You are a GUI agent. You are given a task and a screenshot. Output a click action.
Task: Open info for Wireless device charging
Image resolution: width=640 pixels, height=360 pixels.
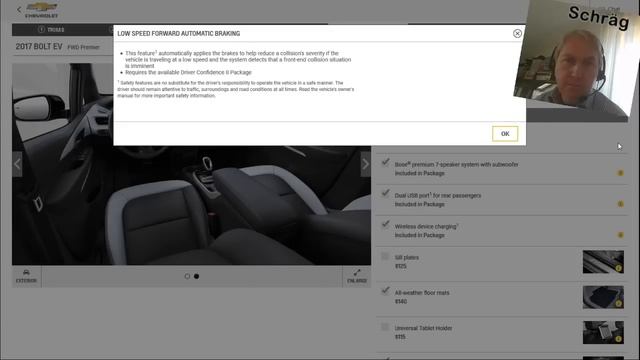[620, 235]
